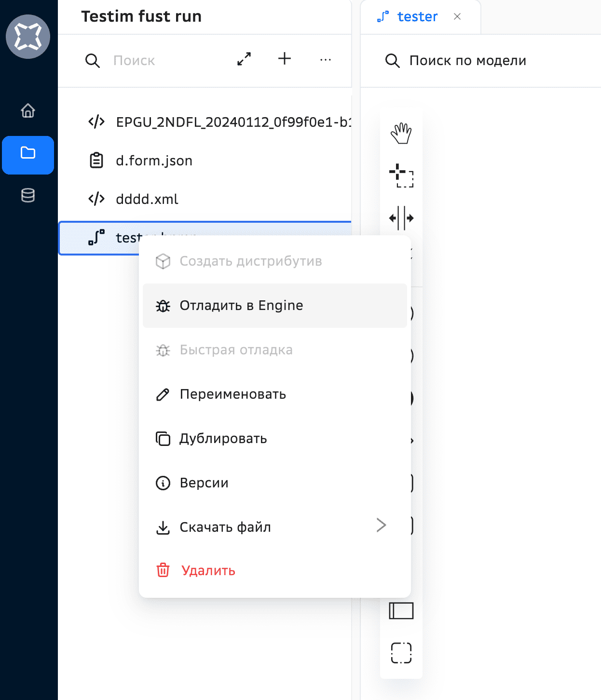This screenshot has width=601, height=700.
Task: Activate the lasso selection tool
Action: tap(401, 176)
